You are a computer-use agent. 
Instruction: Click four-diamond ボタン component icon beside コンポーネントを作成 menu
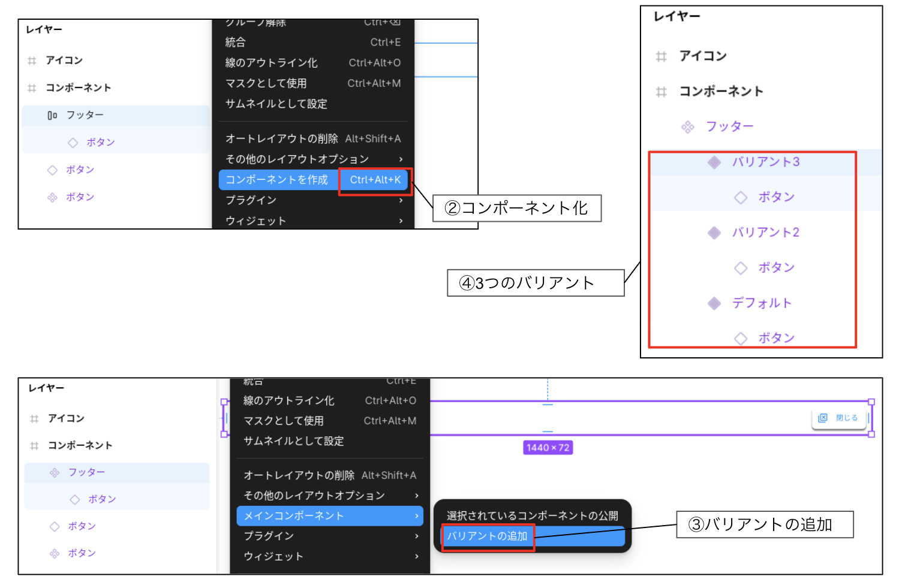pos(52,197)
